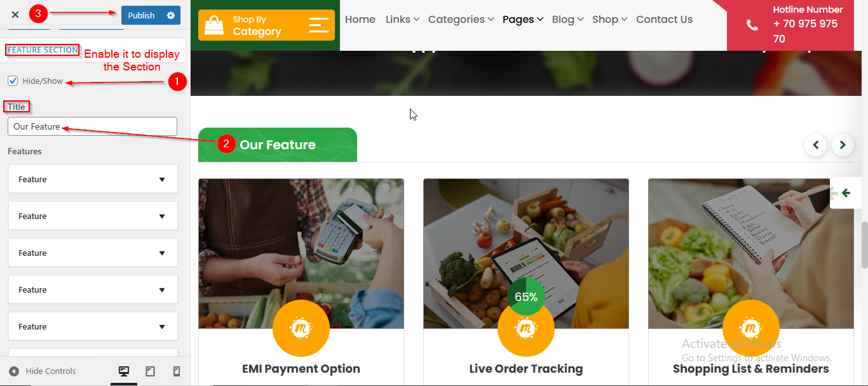
Task: Switch to tablet preview icon
Action: coord(150,371)
